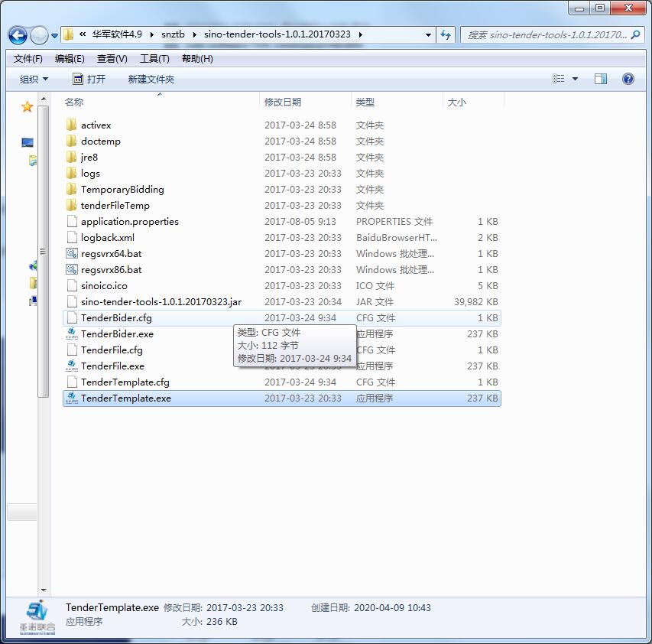The height and width of the screenshot is (644, 652).
Task: Expand the arrow after snztb breadcrumb
Action: pos(194,34)
